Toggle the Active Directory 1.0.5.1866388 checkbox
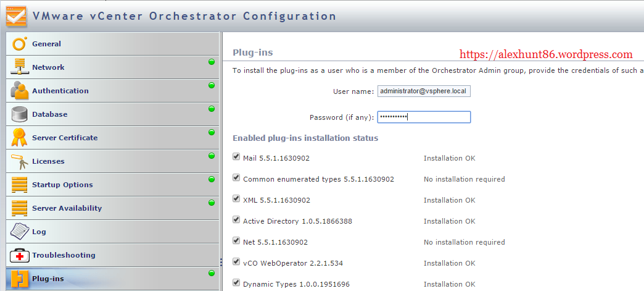This screenshot has width=644, height=291. [x=236, y=220]
